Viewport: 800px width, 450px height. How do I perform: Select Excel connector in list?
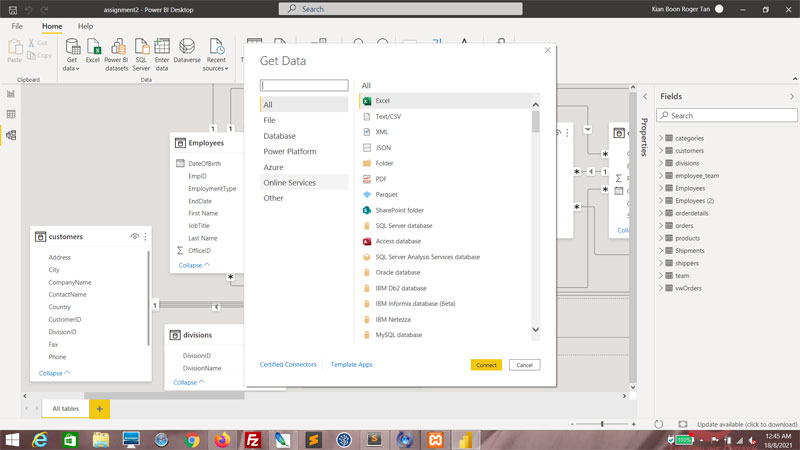pyautogui.click(x=445, y=101)
